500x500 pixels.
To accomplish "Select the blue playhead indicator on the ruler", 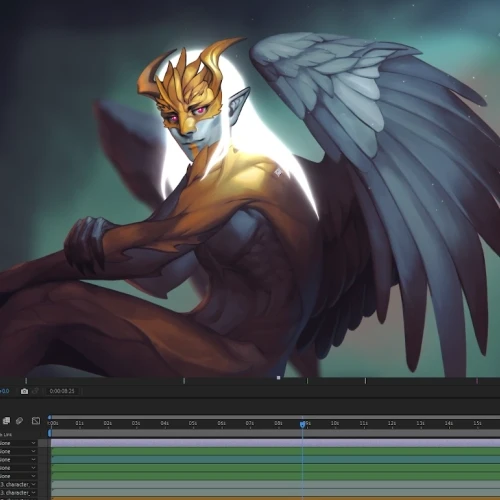I will click(x=302, y=424).
